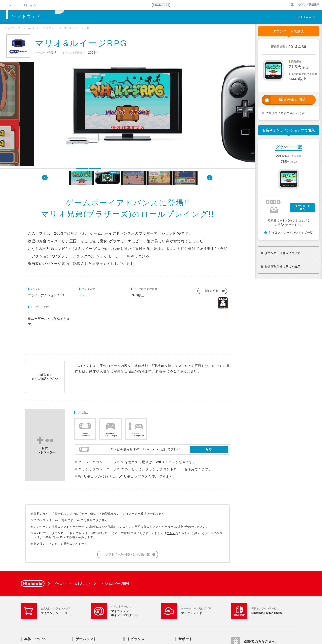The image size is (322, 644).
Task: Open footer ゲームソフト menu
Action: [x=86, y=639]
